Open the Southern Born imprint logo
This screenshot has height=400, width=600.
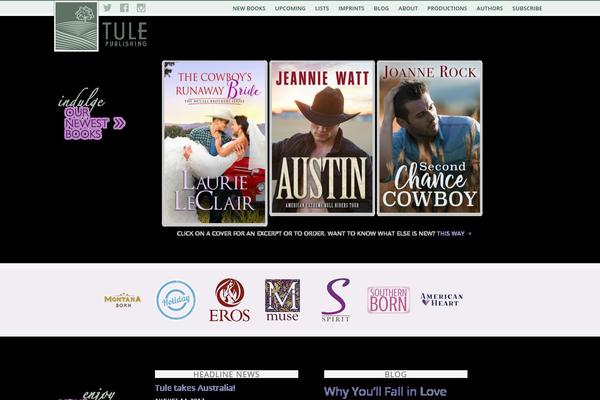pyautogui.click(x=388, y=300)
